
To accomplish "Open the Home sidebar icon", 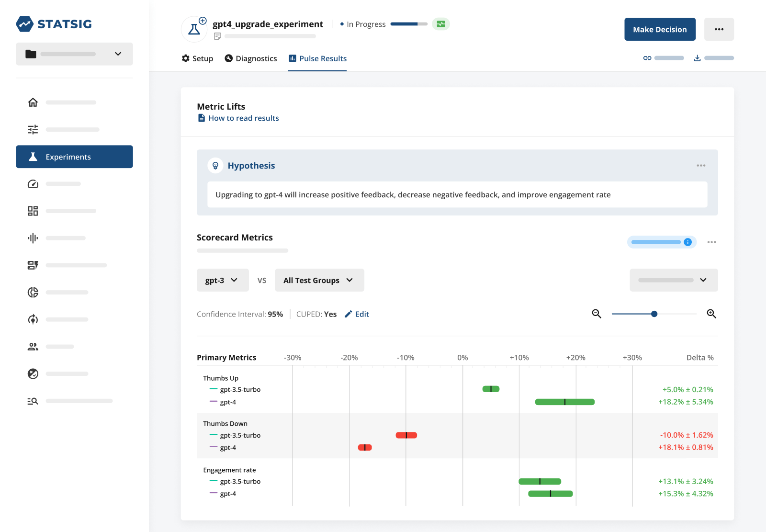I will pos(33,102).
